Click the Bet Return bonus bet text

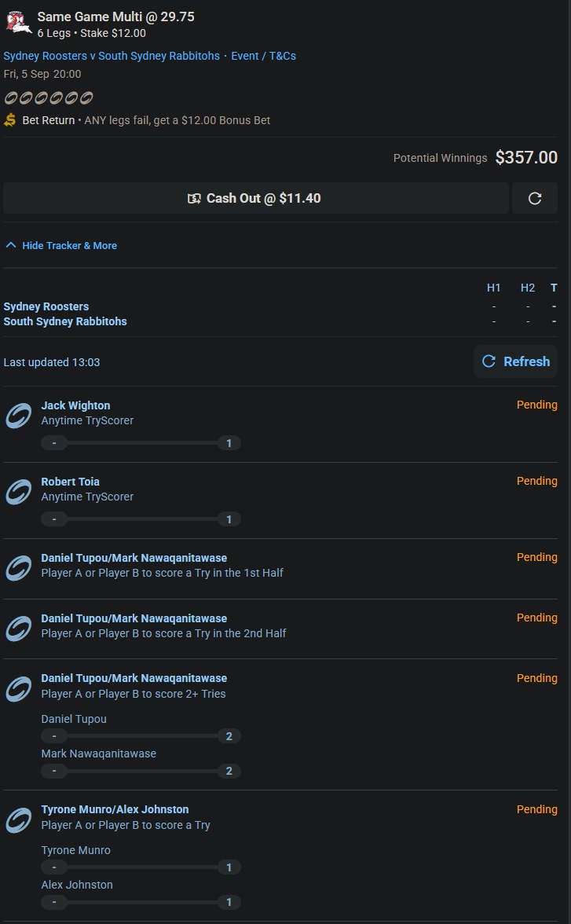[146, 120]
